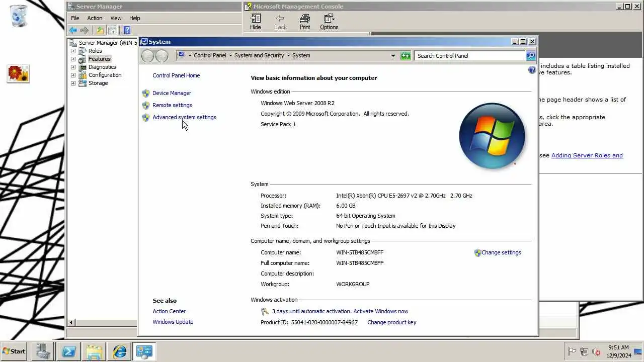Click the round forward button in System window
The width and height of the screenshot is (644, 362).
coord(162,56)
